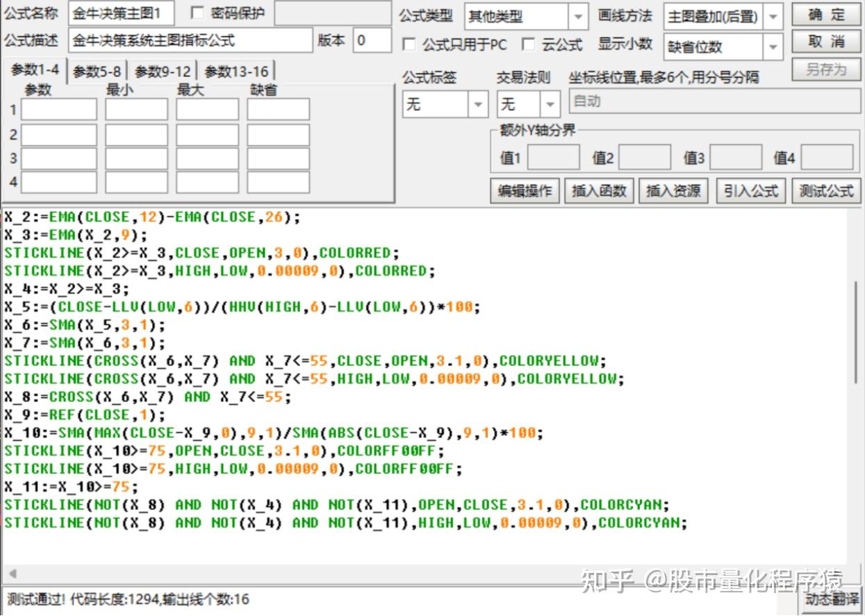This screenshot has width=865, height=616.
Task: Click row 2 最大 field
Action: [x=207, y=134]
